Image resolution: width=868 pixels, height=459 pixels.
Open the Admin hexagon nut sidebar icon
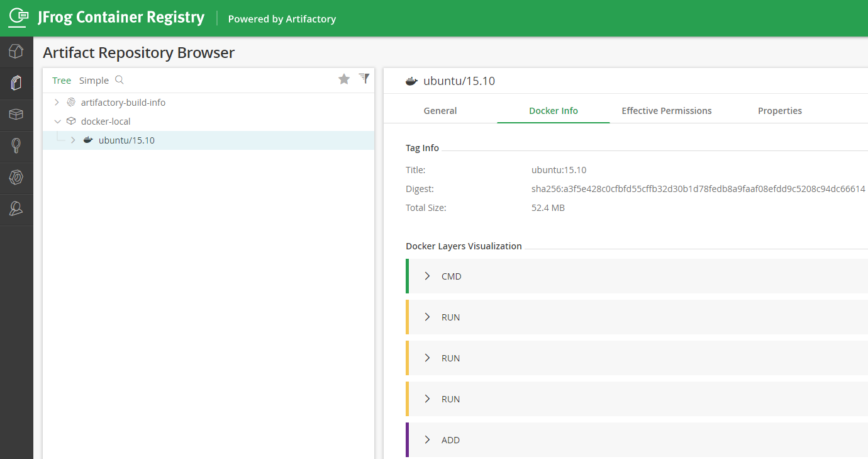pyautogui.click(x=16, y=178)
